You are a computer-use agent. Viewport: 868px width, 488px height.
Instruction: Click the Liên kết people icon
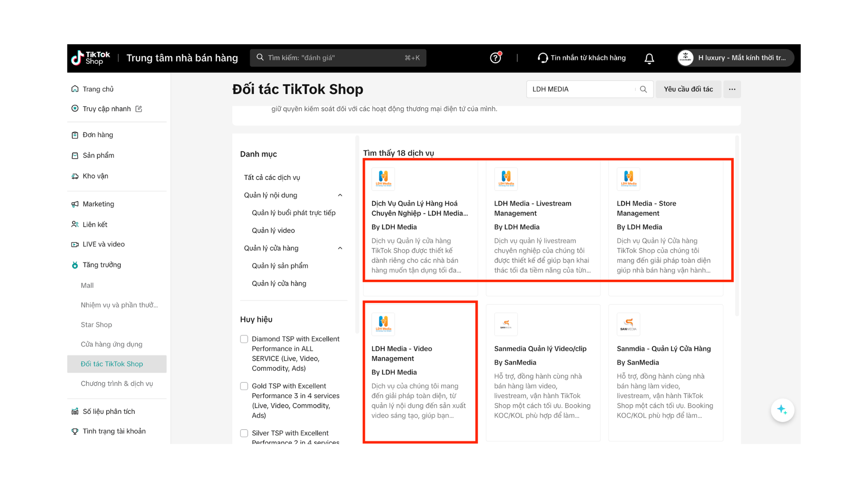tap(75, 225)
